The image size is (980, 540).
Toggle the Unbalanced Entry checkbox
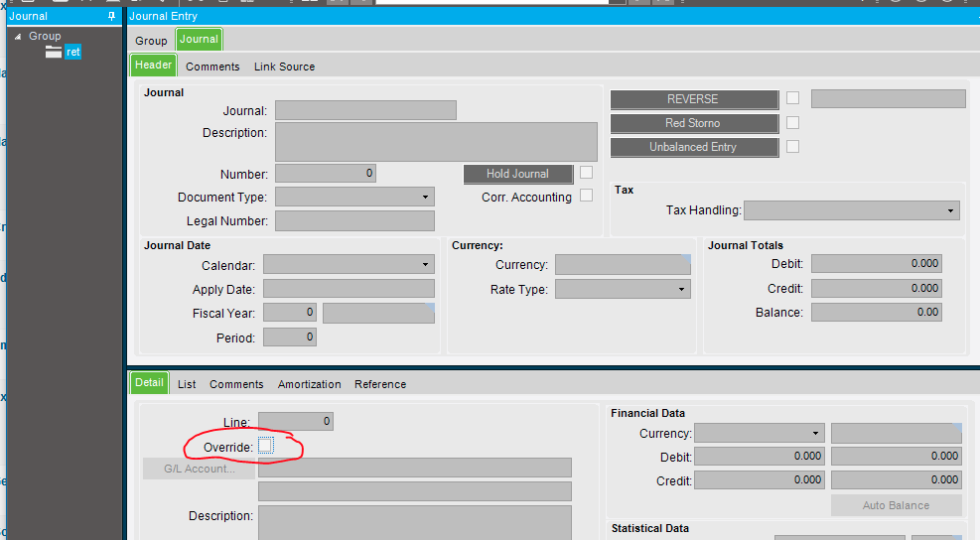click(x=792, y=146)
